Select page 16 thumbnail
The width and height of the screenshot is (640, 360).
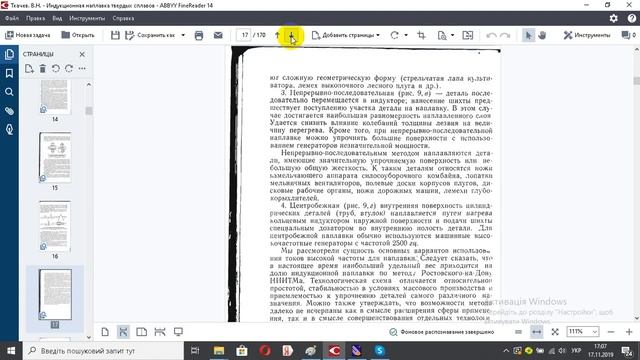55,226
